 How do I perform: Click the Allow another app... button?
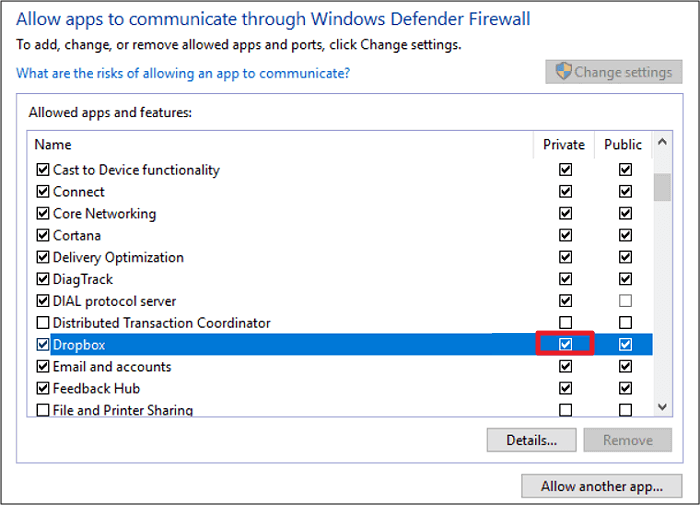point(601,487)
